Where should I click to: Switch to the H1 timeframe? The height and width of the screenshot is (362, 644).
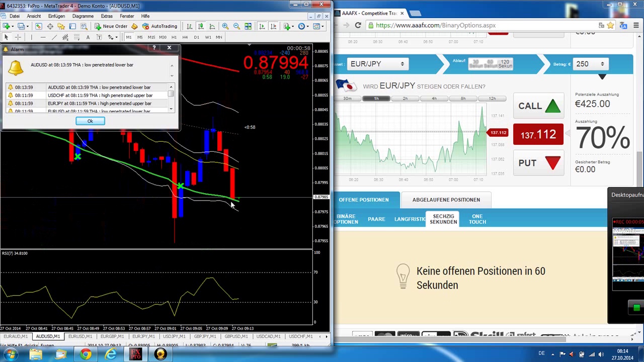click(174, 37)
